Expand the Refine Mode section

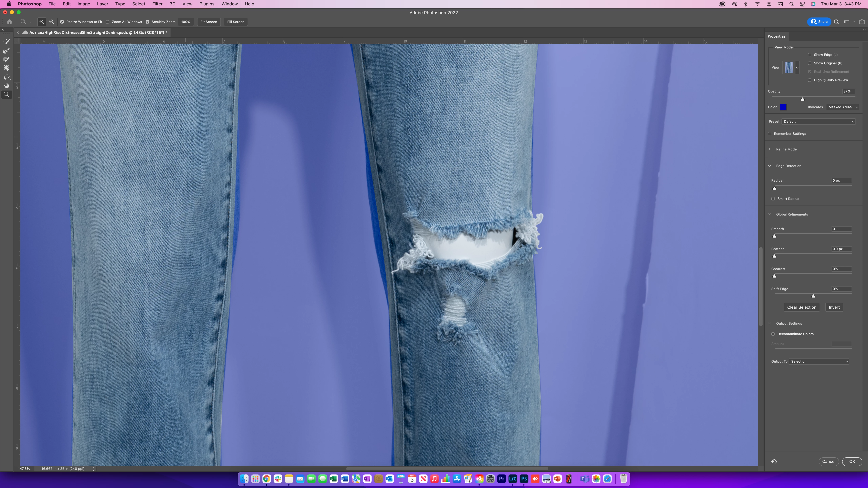(x=770, y=149)
